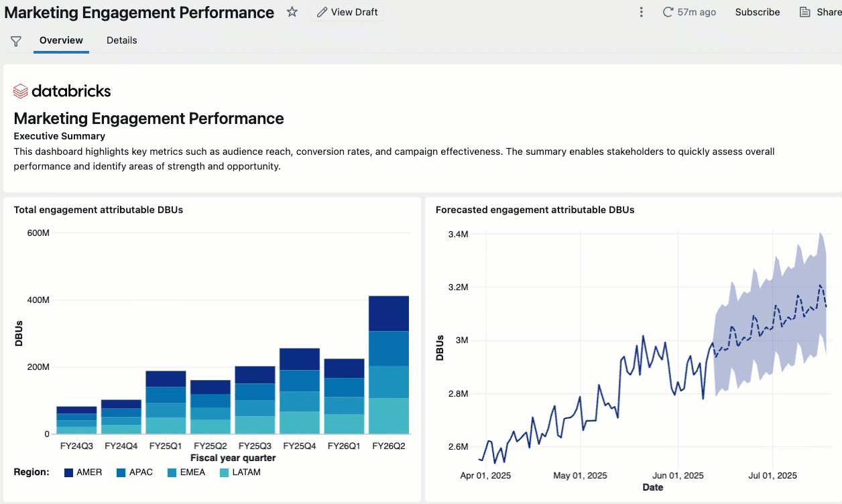The width and height of the screenshot is (842, 504).
Task: Click the LATAM legend color swatch
Action: pyautogui.click(x=223, y=472)
